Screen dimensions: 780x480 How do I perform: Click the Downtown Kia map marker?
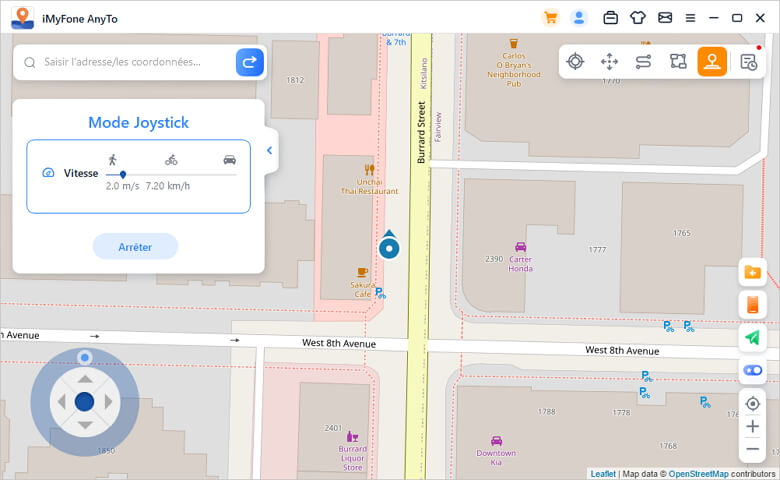[x=496, y=441]
